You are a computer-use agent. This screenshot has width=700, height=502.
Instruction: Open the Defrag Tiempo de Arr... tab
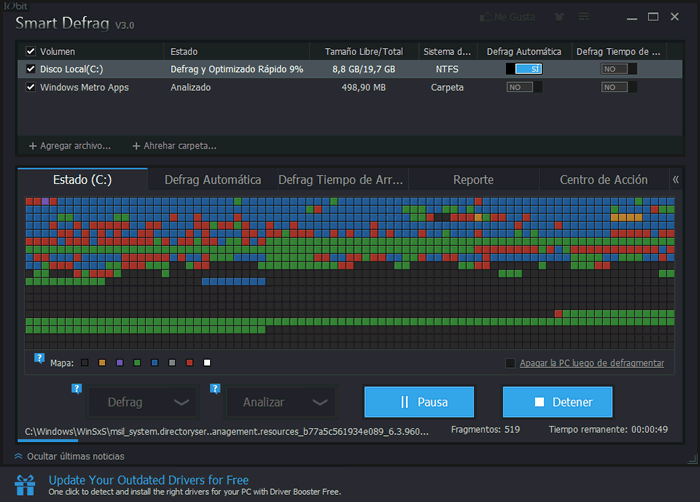pyautogui.click(x=343, y=180)
